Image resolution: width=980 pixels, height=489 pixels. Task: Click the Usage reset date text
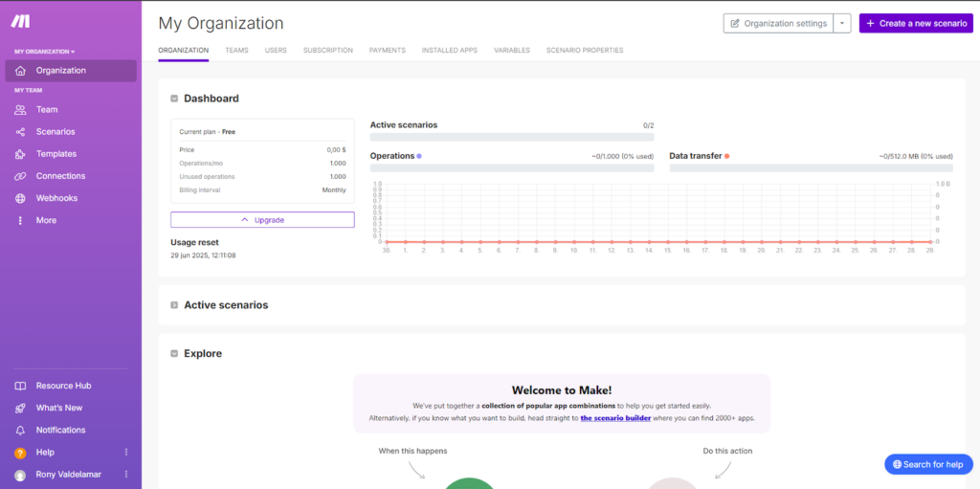click(x=203, y=256)
